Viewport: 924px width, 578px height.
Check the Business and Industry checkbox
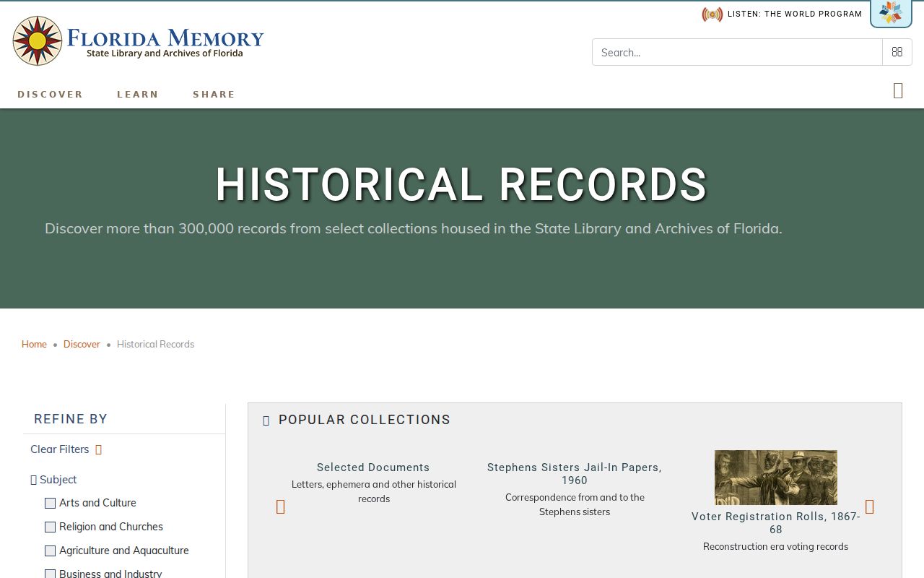pyautogui.click(x=50, y=574)
